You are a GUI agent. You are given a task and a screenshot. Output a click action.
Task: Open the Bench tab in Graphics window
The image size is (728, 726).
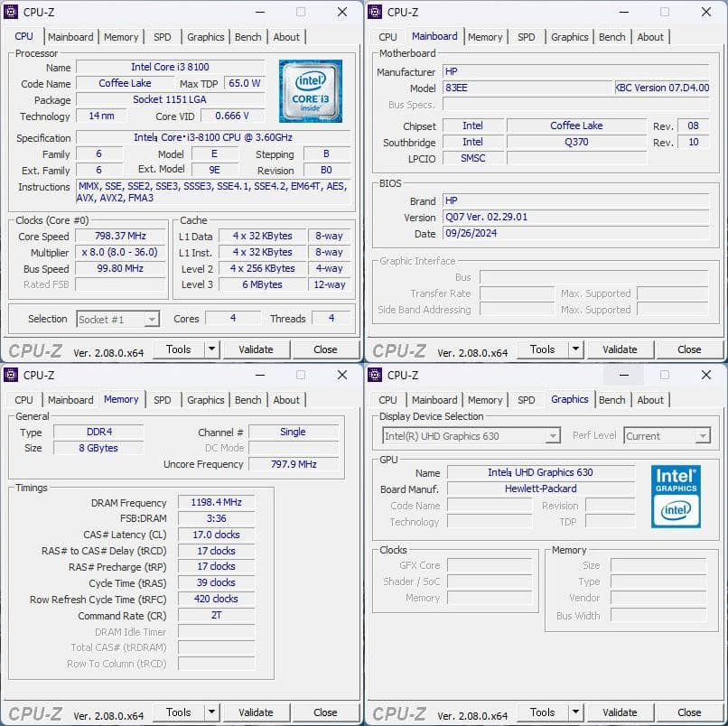coord(611,399)
